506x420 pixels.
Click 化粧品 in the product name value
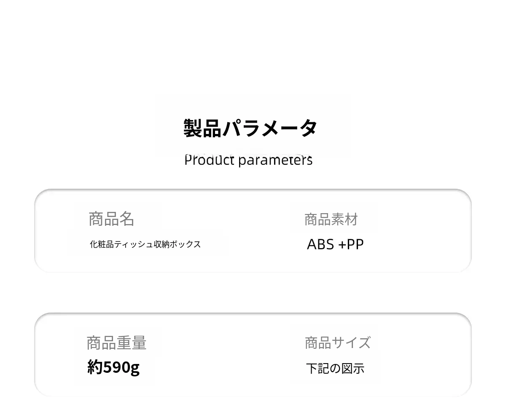click(102, 244)
